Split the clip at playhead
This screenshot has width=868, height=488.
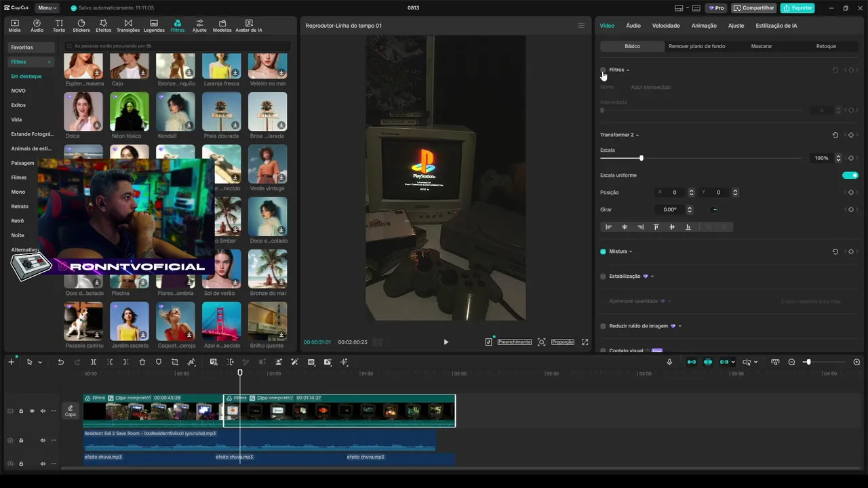coord(94,362)
